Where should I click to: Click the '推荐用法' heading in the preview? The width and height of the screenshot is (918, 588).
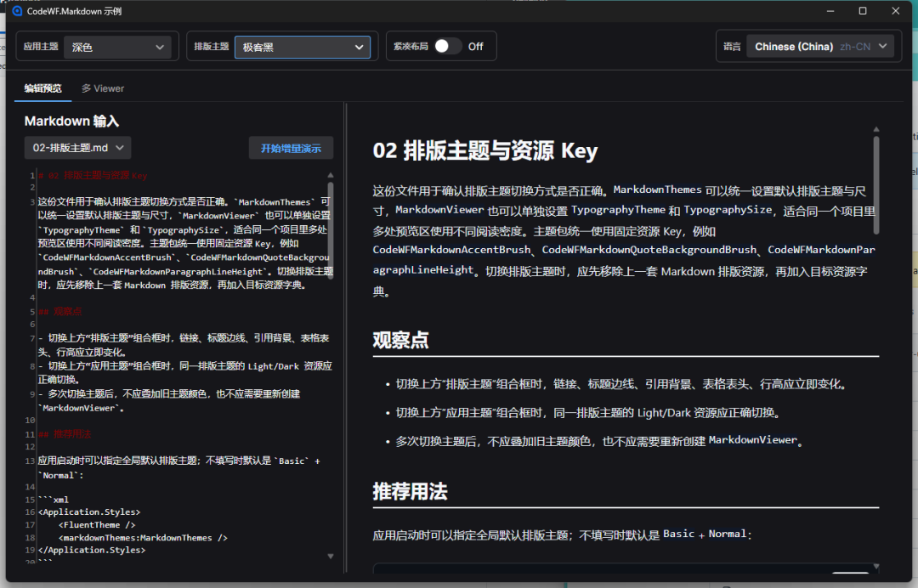[411, 491]
